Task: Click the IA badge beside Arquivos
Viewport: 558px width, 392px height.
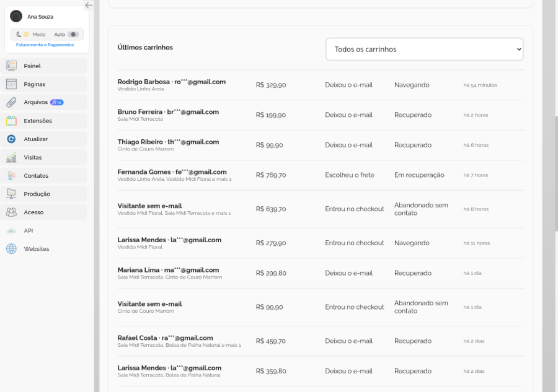Action: [57, 102]
